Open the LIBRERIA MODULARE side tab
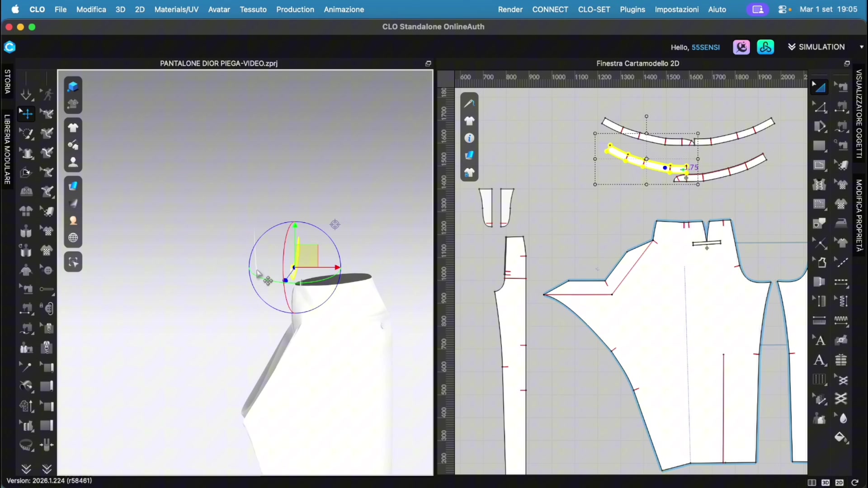Viewport: 868px width, 488px height. tap(7, 149)
